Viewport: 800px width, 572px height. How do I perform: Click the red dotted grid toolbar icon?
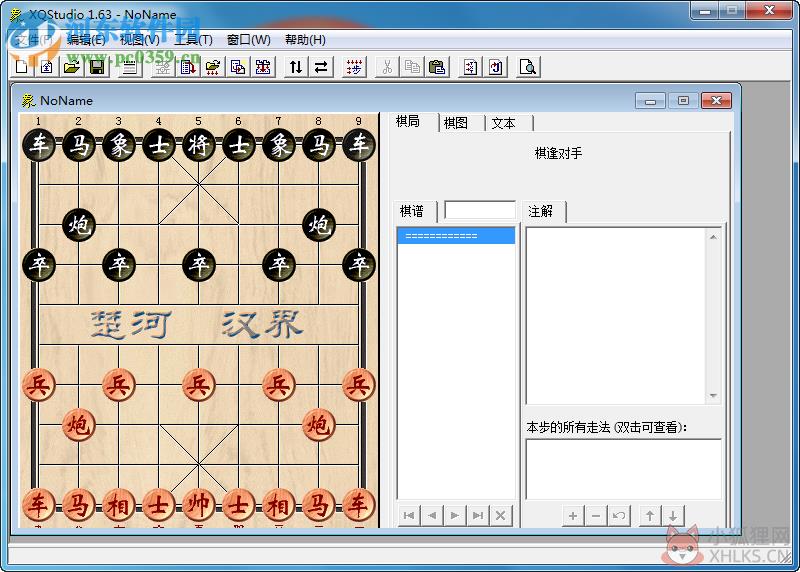pos(354,67)
